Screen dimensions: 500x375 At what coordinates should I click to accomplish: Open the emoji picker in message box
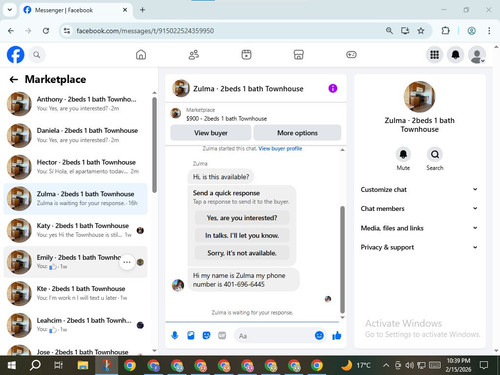[319, 335]
